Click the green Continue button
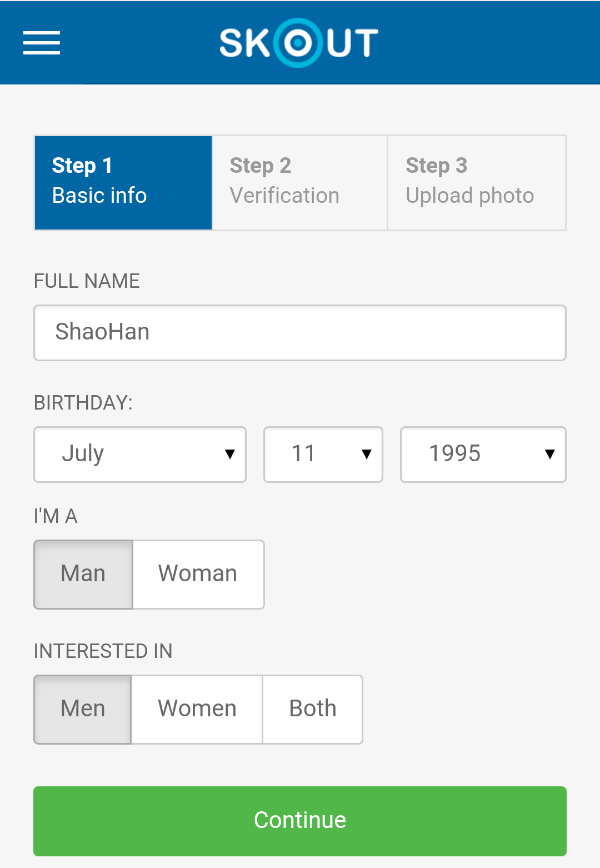The image size is (600, 868). tap(300, 821)
